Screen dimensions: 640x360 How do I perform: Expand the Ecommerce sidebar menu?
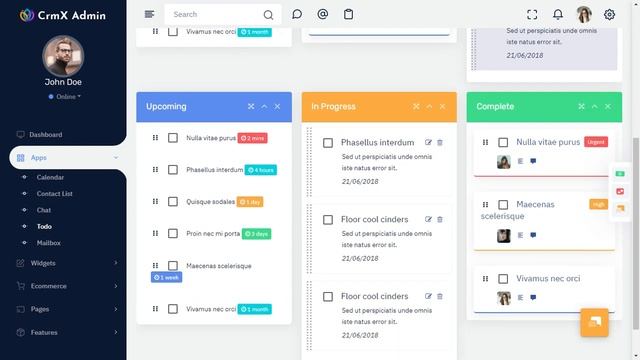coord(67,286)
